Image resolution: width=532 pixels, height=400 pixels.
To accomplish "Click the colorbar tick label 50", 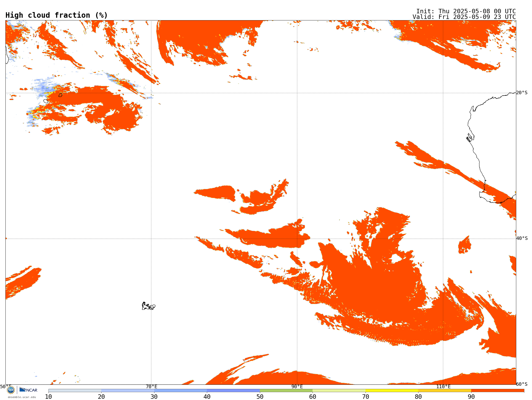I will [x=260, y=397].
